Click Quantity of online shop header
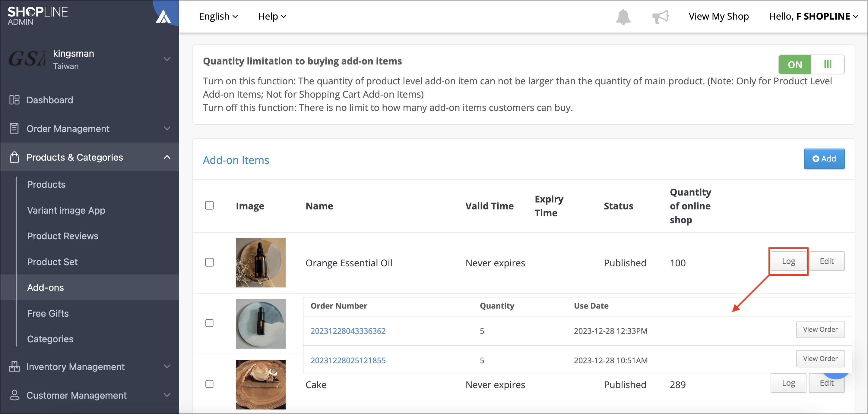 click(x=690, y=206)
